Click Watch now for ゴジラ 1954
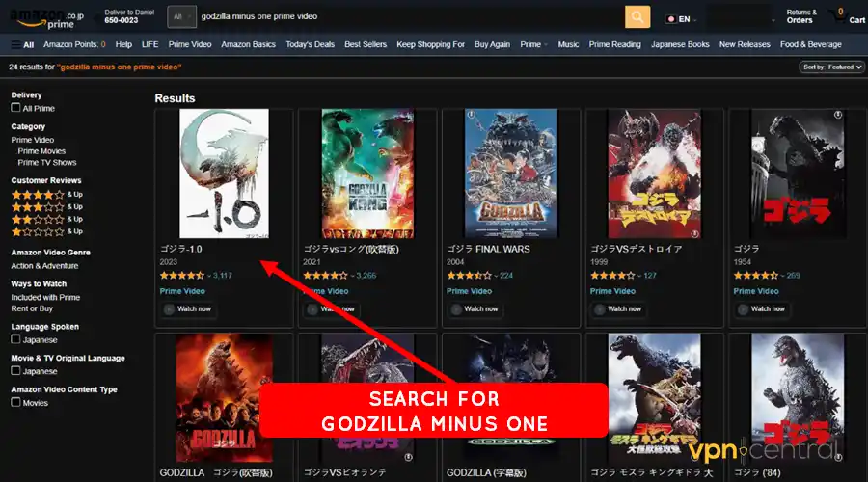868x482 pixels. coord(761,309)
